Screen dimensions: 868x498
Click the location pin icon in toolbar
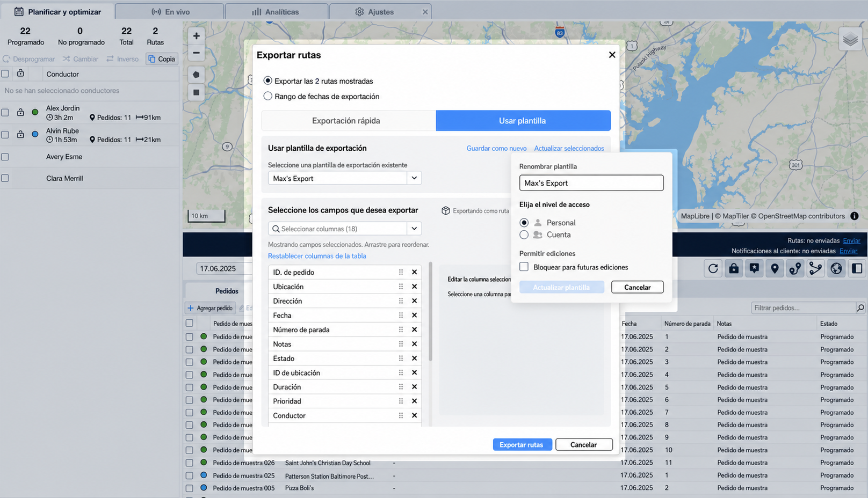click(x=775, y=268)
